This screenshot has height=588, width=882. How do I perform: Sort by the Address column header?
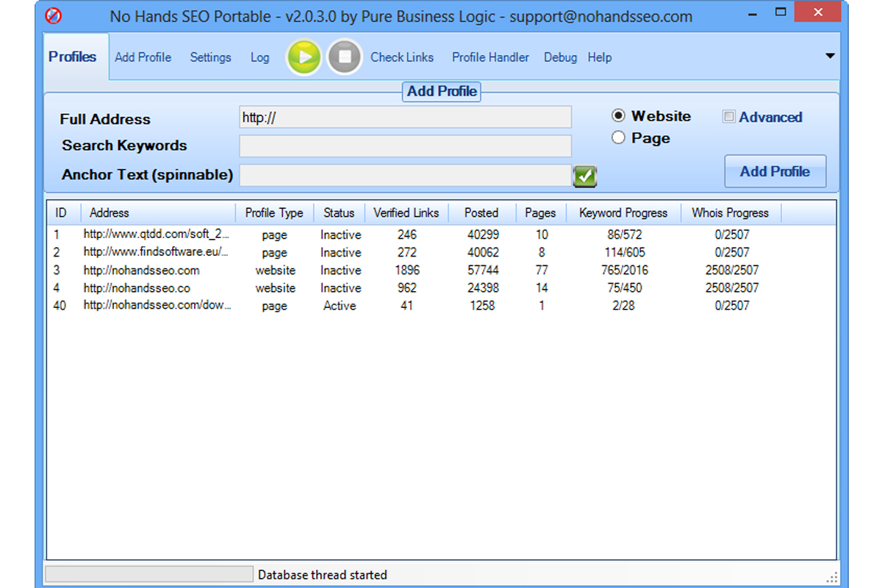(158, 213)
